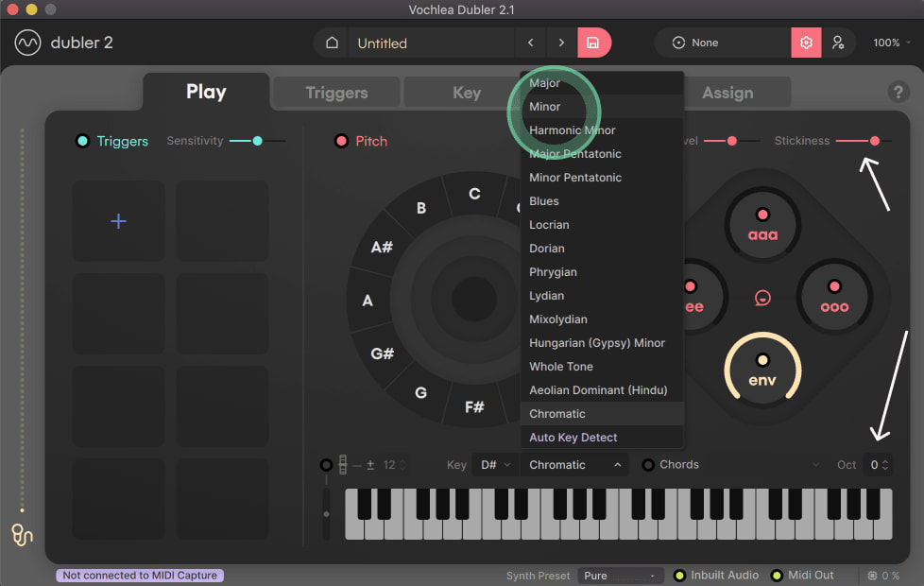Open the D# key dropdown

(494, 464)
